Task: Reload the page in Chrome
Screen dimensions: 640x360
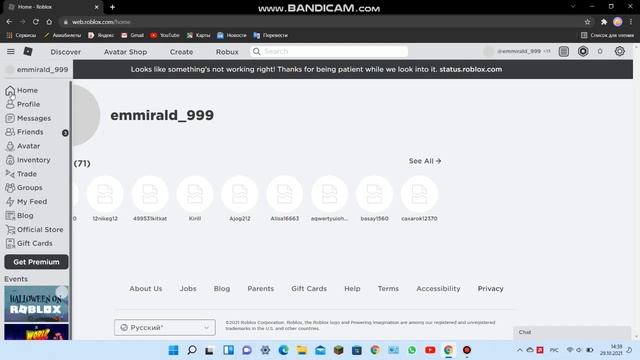Action: point(36,22)
